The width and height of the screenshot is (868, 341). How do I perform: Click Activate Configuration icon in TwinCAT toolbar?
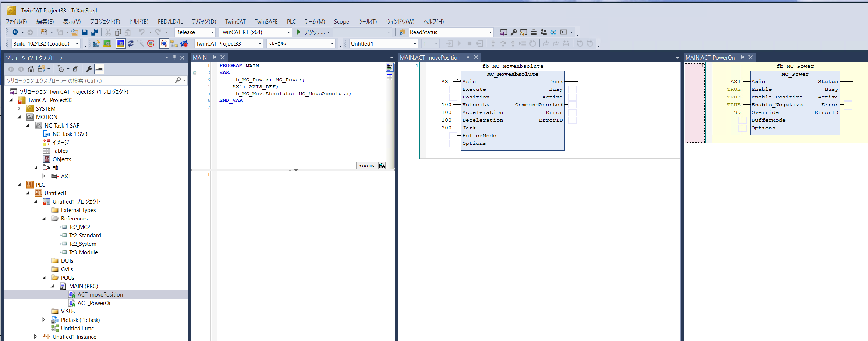coord(97,44)
